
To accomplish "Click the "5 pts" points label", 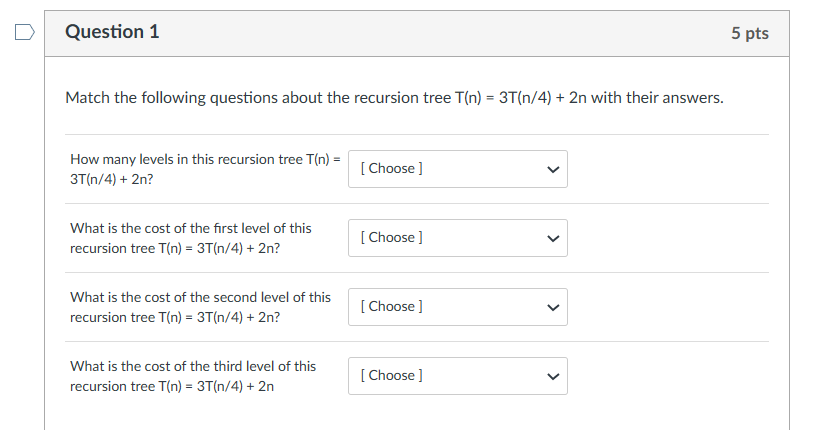I will click(x=749, y=33).
